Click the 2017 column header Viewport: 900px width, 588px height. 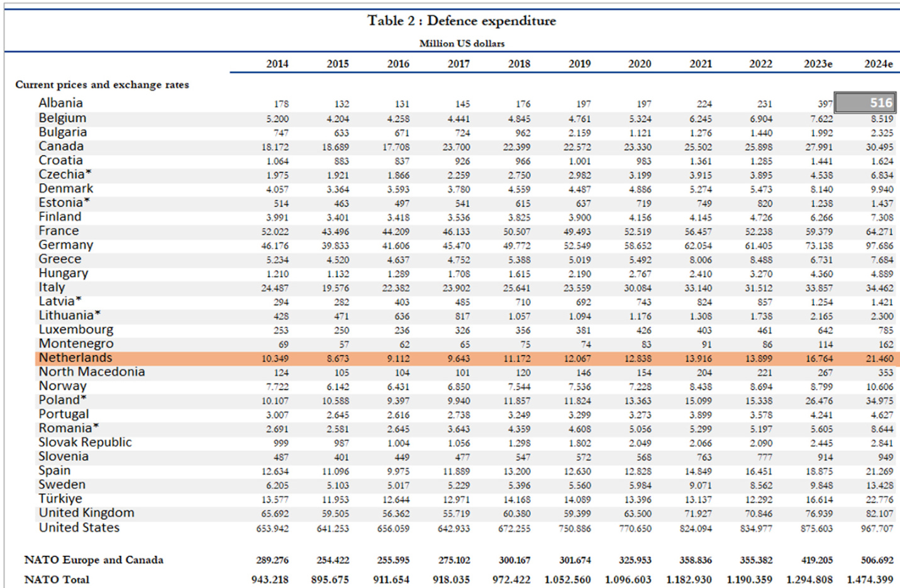click(x=458, y=64)
